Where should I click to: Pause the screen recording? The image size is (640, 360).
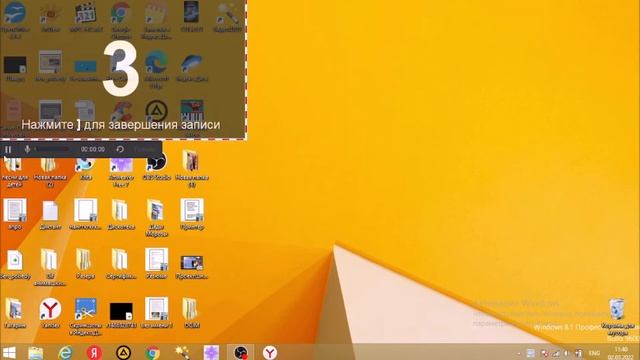coord(8,149)
